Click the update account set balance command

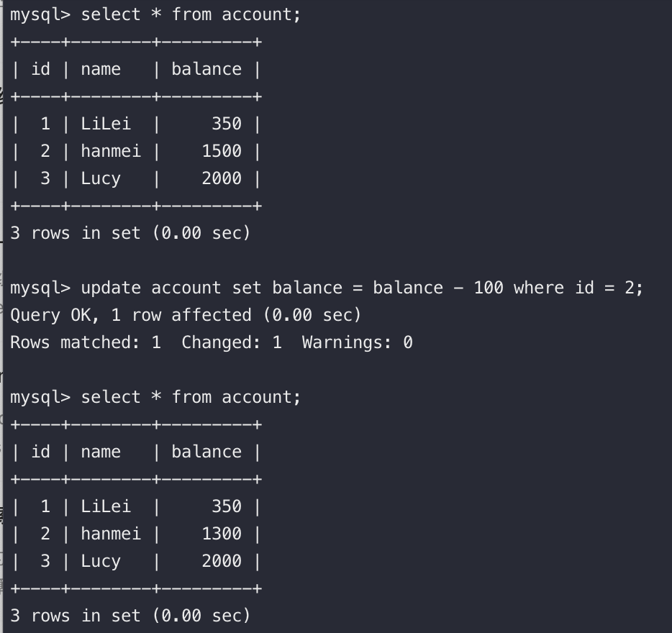pos(362,288)
